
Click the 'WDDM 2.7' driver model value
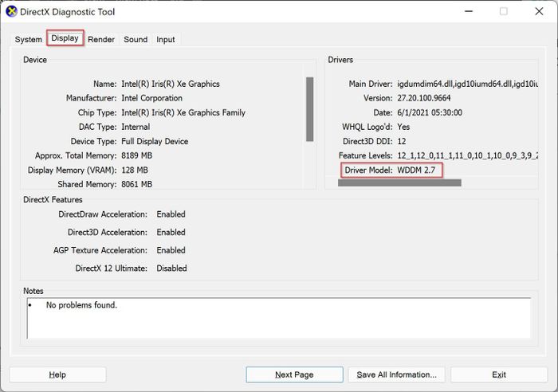click(416, 170)
